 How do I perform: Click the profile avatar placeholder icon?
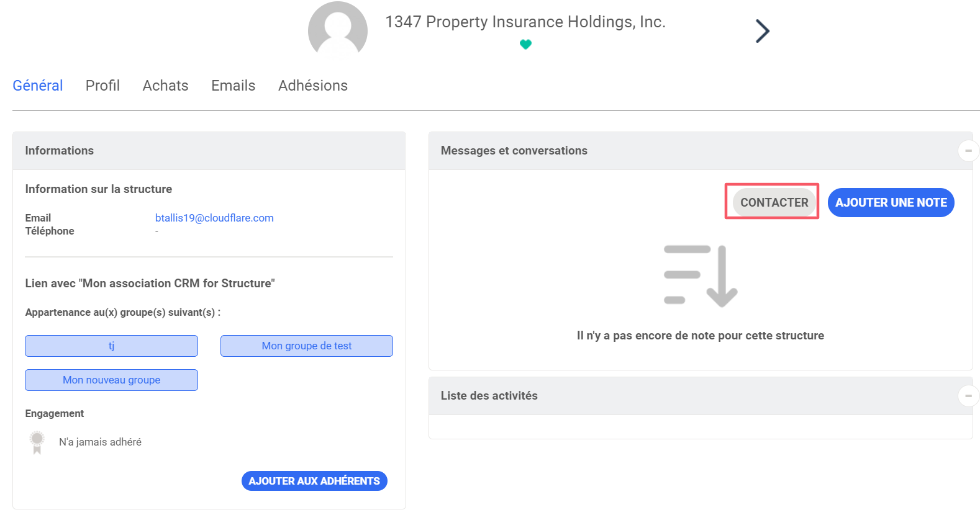337,30
